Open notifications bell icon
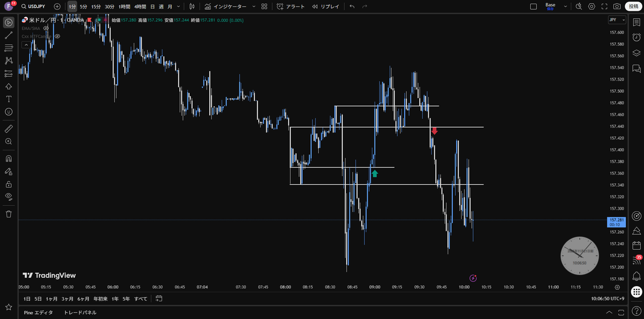The image size is (644, 319). 636,275
